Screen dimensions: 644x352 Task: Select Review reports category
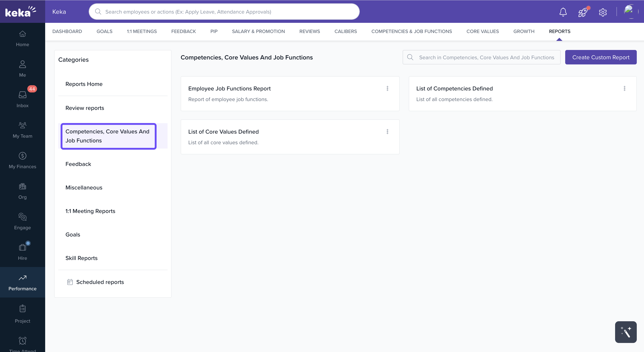tap(85, 108)
